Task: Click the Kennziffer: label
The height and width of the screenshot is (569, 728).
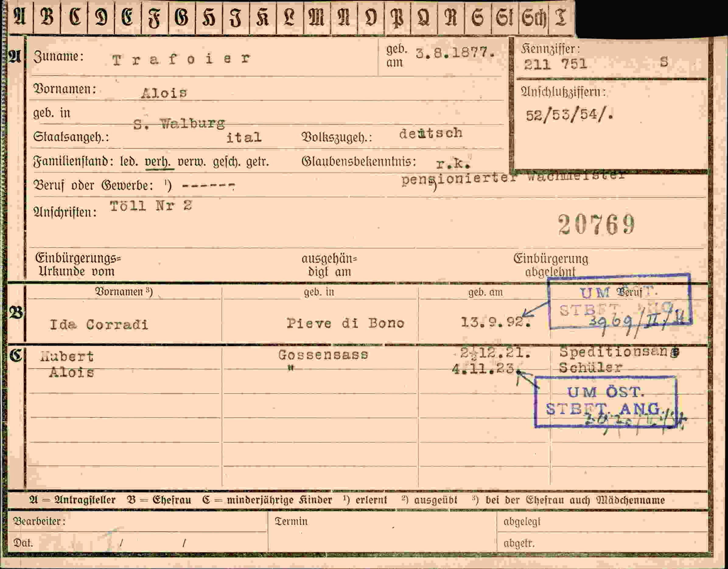Action: point(550,49)
